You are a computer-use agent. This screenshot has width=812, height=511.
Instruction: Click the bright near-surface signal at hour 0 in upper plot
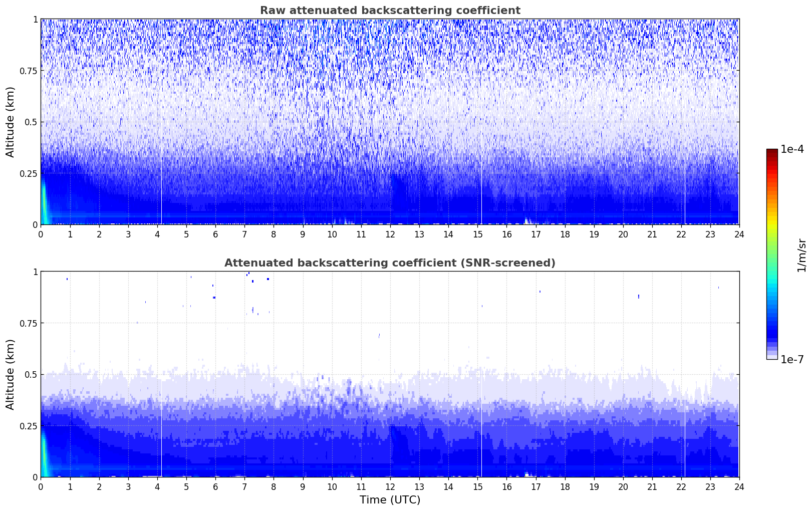coord(44,203)
